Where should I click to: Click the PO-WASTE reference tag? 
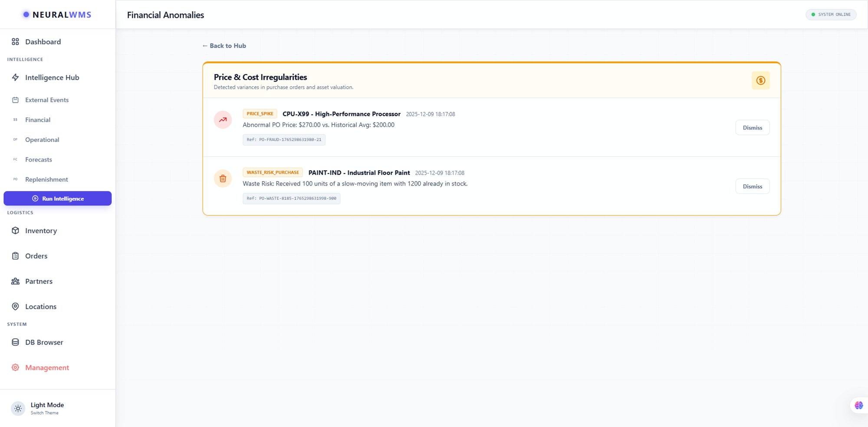coord(291,199)
